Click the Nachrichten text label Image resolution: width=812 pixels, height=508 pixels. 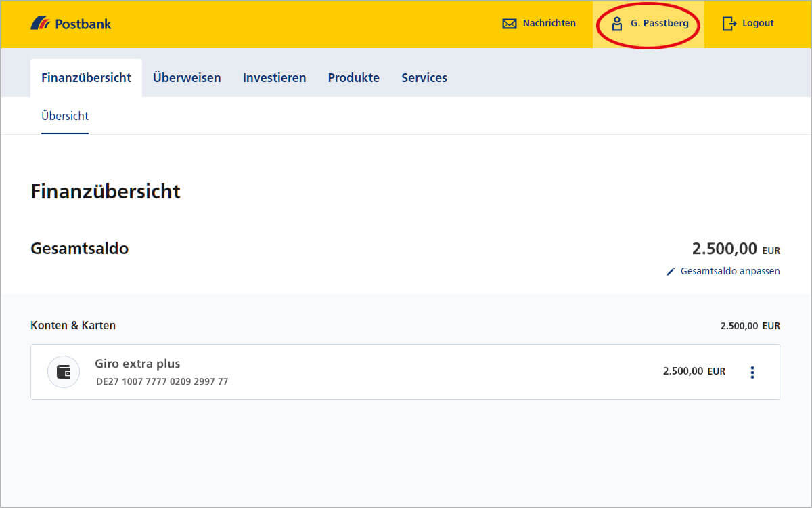point(549,24)
